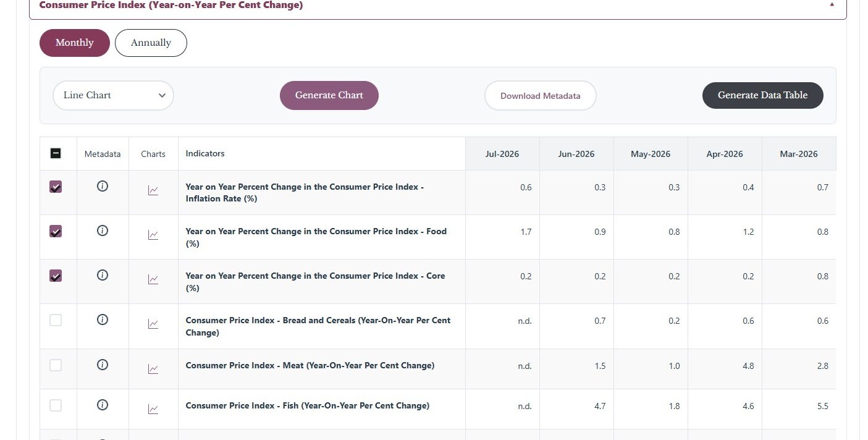
Task: Click the Meat Jun-2026 value 1.5
Action: coord(600,366)
